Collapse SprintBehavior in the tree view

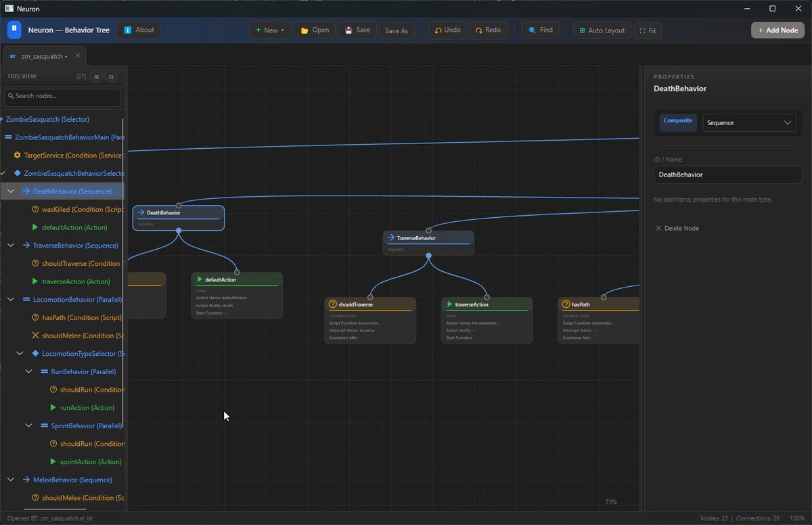pyautogui.click(x=28, y=426)
